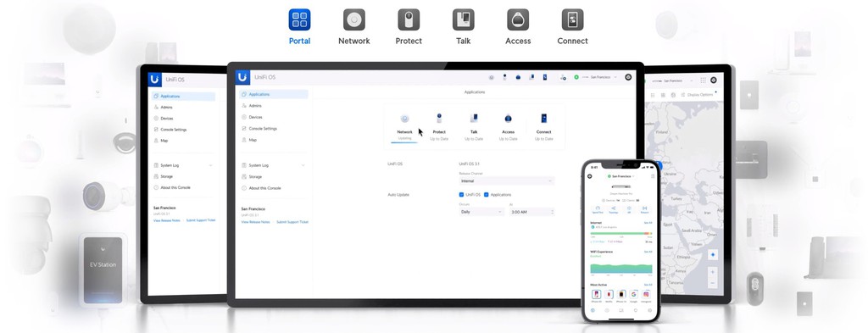Click the Talk shortcut icon in center monitor header

[531, 77]
